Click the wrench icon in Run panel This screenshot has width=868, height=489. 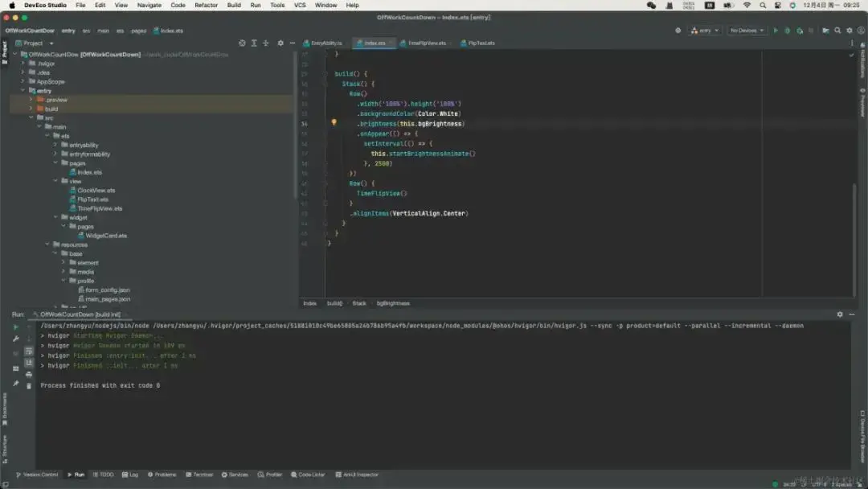(x=15, y=339)
